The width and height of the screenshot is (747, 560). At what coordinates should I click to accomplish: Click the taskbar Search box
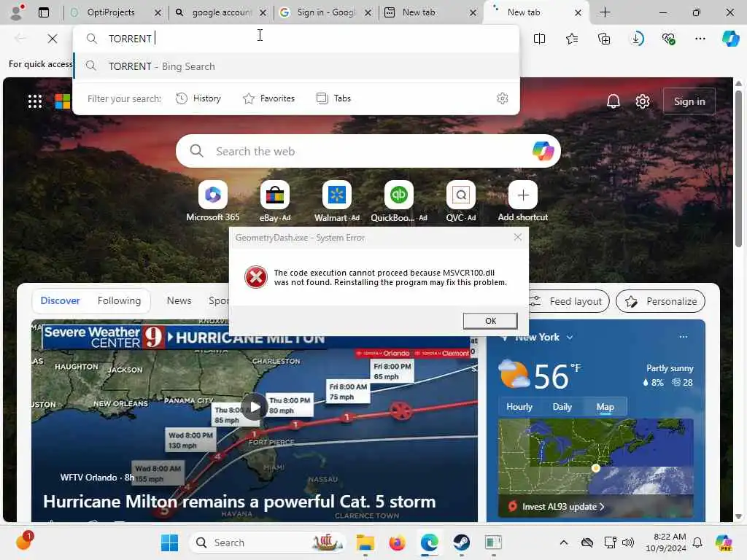[x=268, y=542]
